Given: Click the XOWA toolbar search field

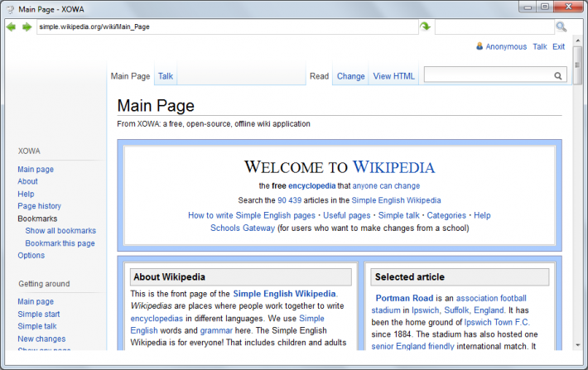Looking at the screenshot, I should 495,26.
